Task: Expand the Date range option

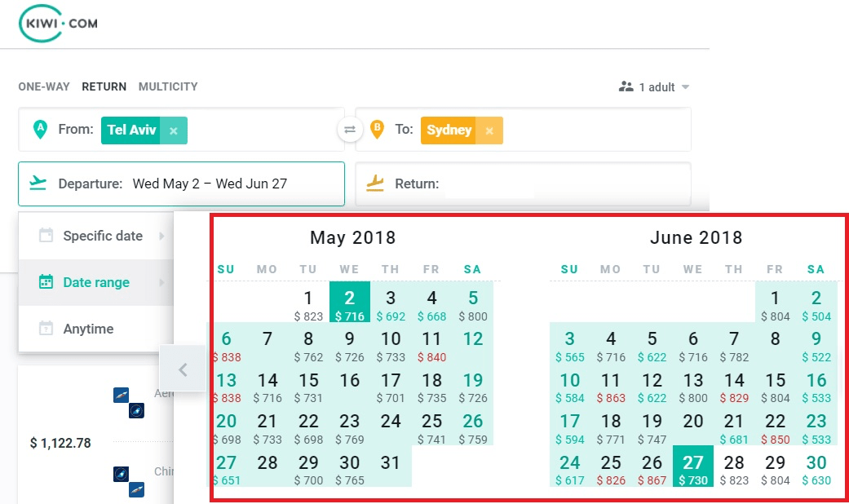Action: pos(96,283)
